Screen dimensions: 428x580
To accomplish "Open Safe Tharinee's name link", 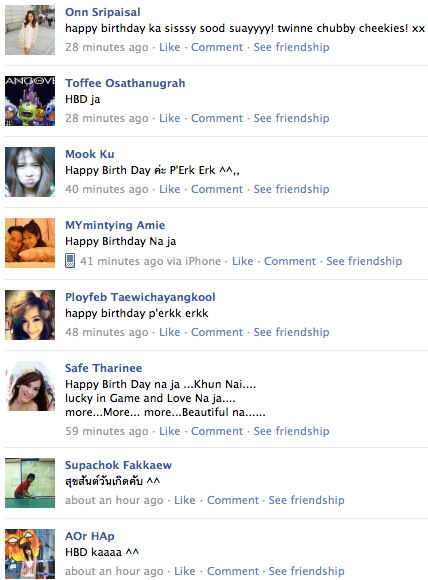I will (104, 368).
